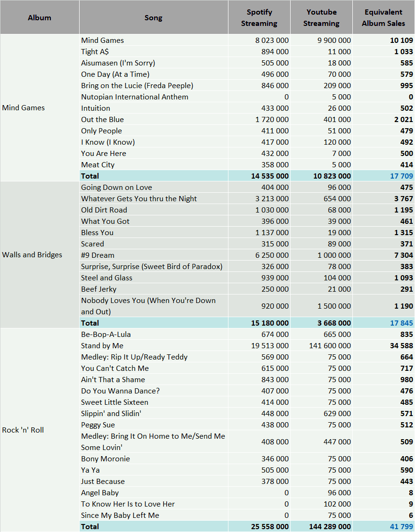Select the Youtube Streaming column header

pyautogui.click(x=321, y=17)
